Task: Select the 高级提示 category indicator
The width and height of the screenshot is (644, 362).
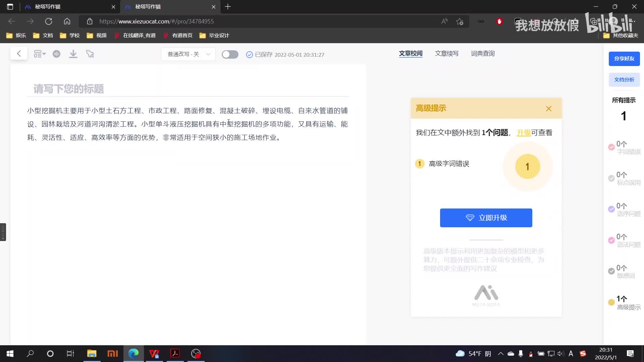Action: [611, 302]
